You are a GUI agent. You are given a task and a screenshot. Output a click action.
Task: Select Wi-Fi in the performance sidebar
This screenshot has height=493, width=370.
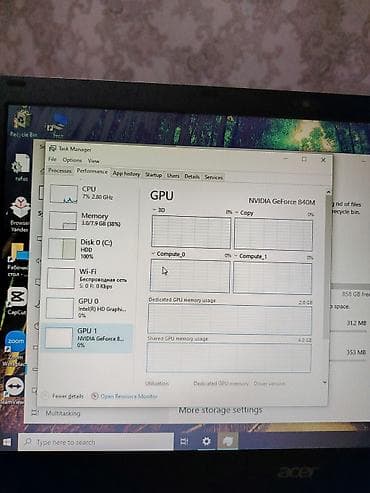tap(88, 278)
